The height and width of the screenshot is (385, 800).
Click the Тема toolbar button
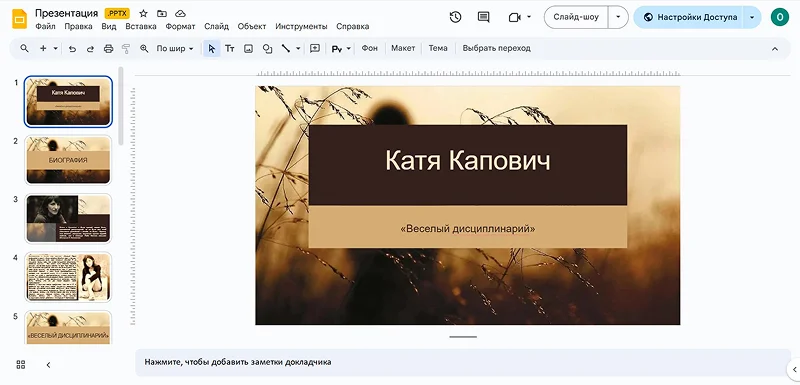pos(438,48)
